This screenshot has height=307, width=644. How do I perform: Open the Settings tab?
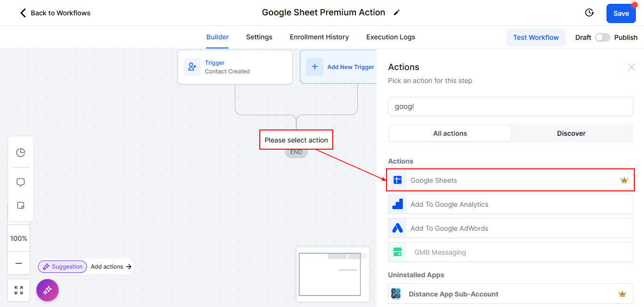tap(259, 37)
